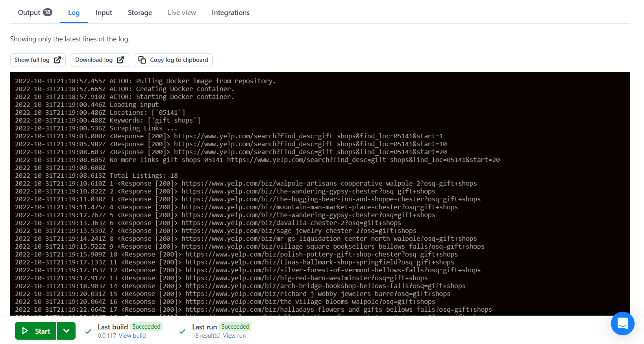Click the build version 0.0.117 text
Viewport: 644px width, 344px height.
click(x=107, y=336)
